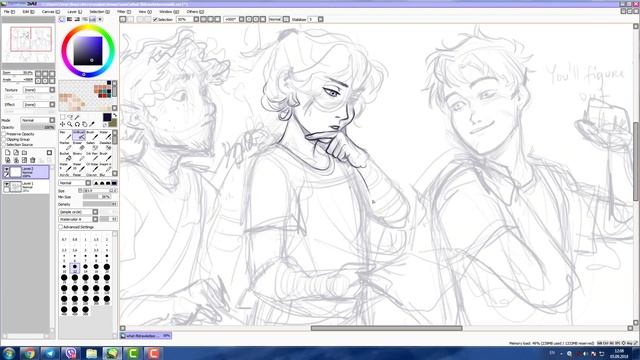Image resolution: width=640 pixels, height=360 pixels.
Task: Activate the hand pan tool
Action: [x=84, y=124]
